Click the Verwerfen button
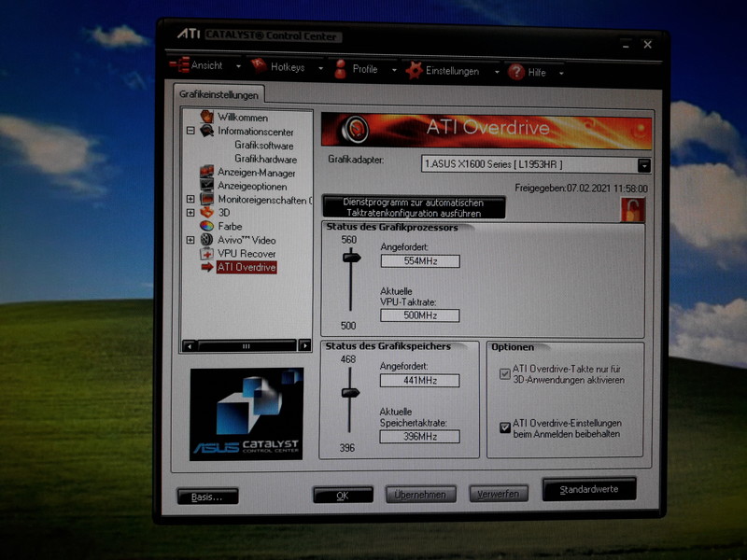747x560 pixels. point(499,494)
